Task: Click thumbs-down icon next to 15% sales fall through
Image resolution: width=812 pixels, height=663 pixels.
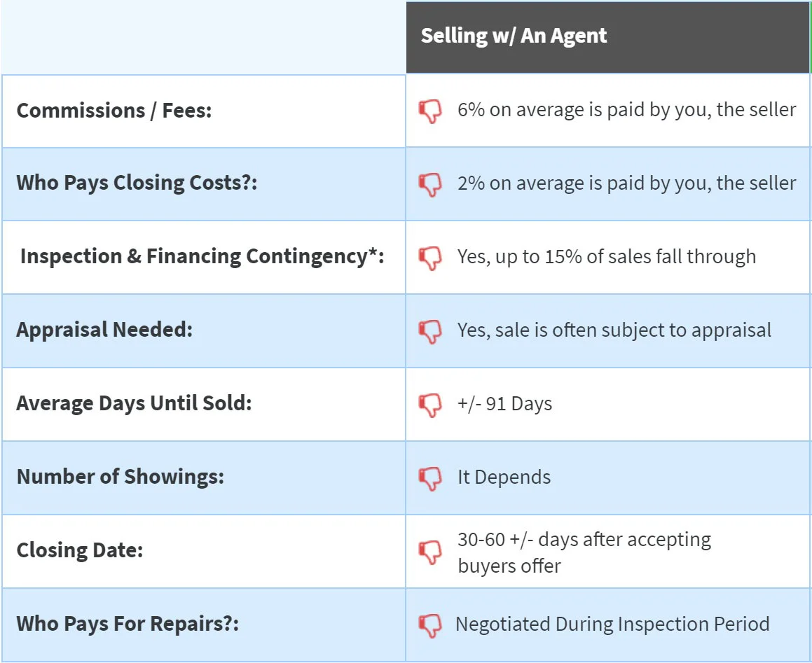Action: [x=430, y=258]
